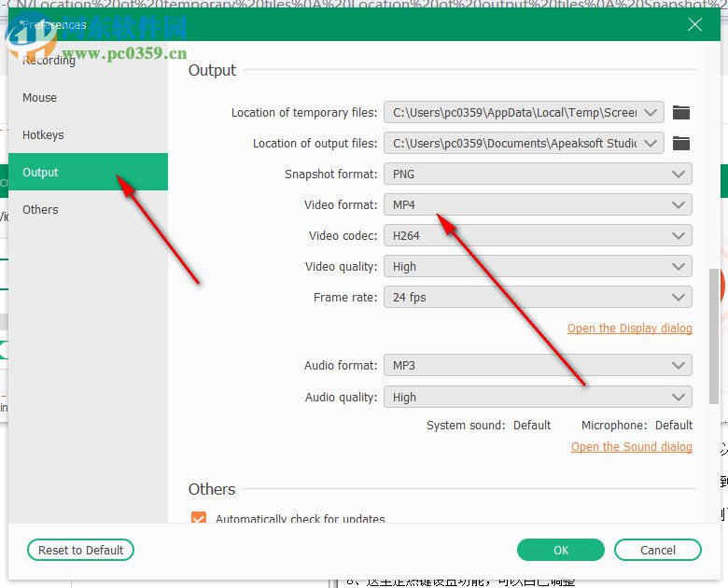This screenshot has width=728, height=588.
Task: Click the 'Location of temporary files:' label
Action: [304, 112]
